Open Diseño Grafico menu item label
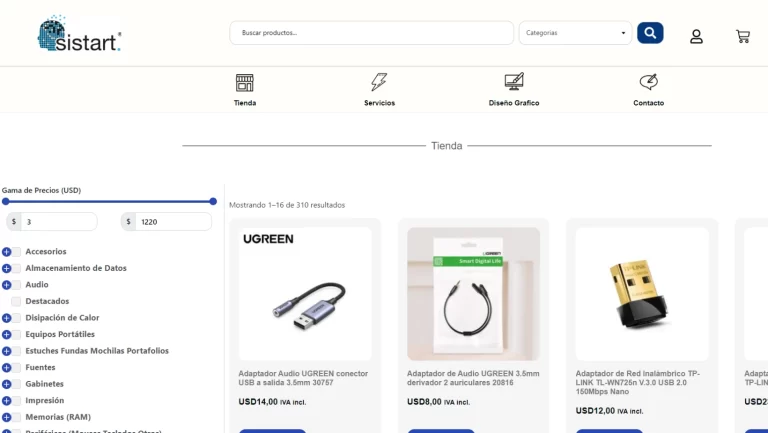Screen dimensions: 768x433 [514, 103]
